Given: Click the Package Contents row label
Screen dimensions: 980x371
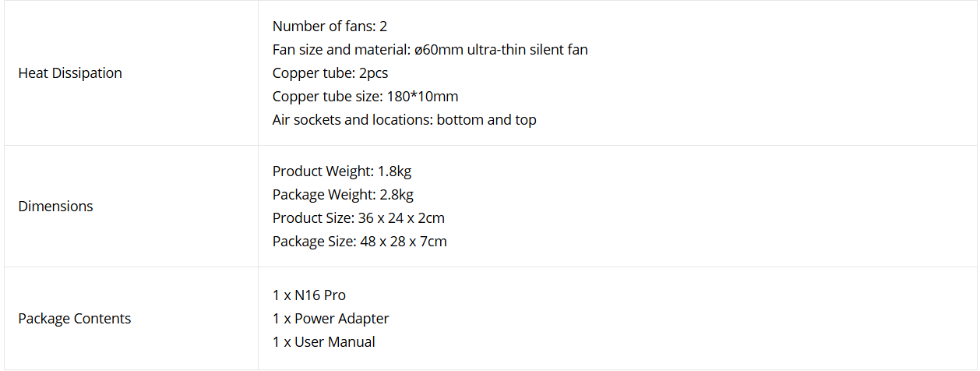Looking at the screenshot, I should 75,319.
